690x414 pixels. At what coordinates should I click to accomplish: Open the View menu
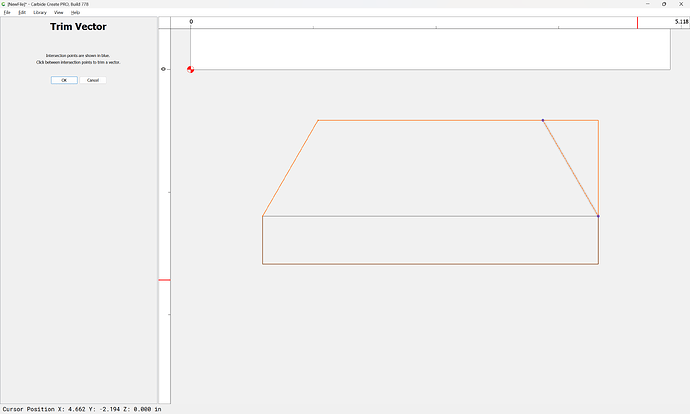[x=59, y=12]
